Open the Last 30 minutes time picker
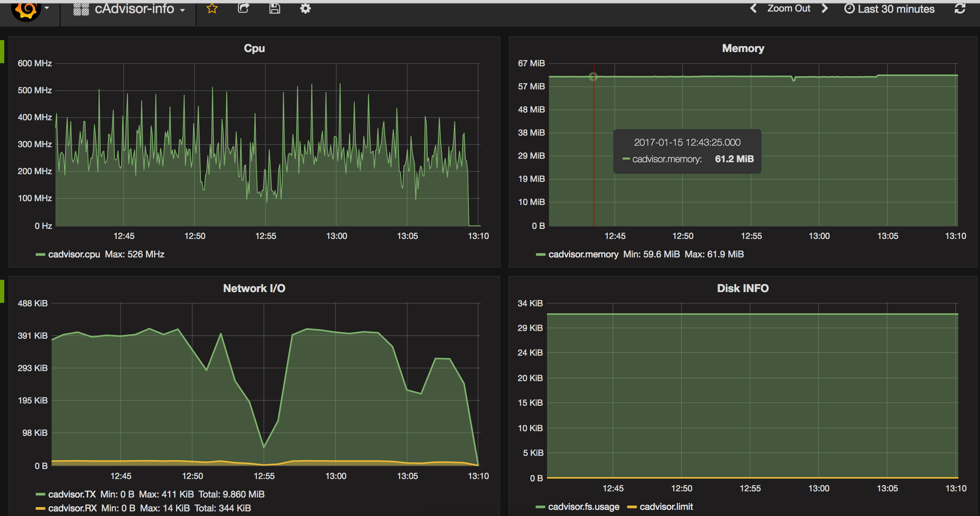 [889, 8]
